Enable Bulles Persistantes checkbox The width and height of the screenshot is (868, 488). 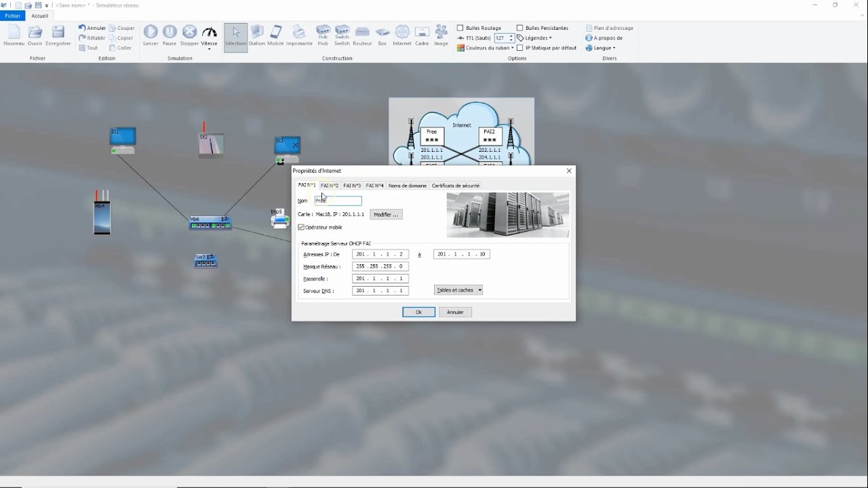click(520, 28)
